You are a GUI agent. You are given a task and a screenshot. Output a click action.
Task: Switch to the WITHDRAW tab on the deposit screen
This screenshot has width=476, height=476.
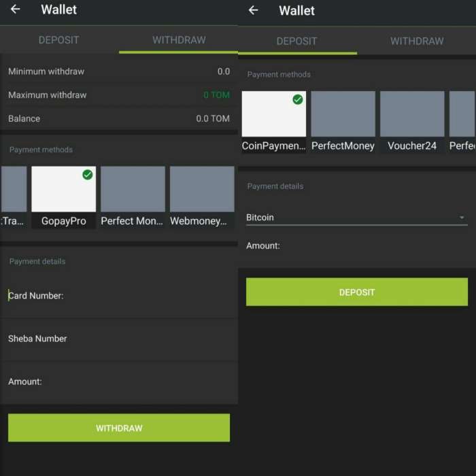(416, 41)
